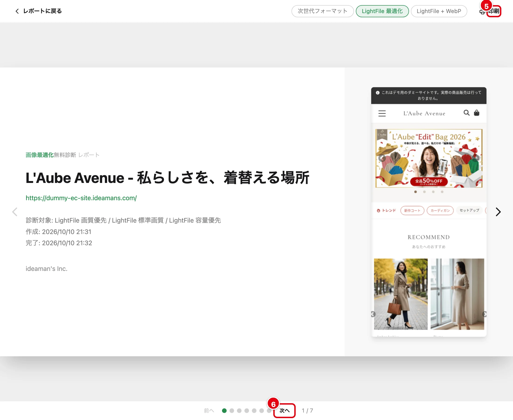
Task: Click right arrow beside product thumbnails
Action: pyautogui.click(x=484, y=314)
